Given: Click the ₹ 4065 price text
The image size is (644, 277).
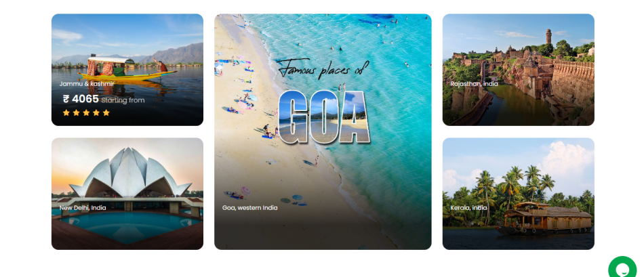Looking at the screenshot, I should (x=81, y=99).
